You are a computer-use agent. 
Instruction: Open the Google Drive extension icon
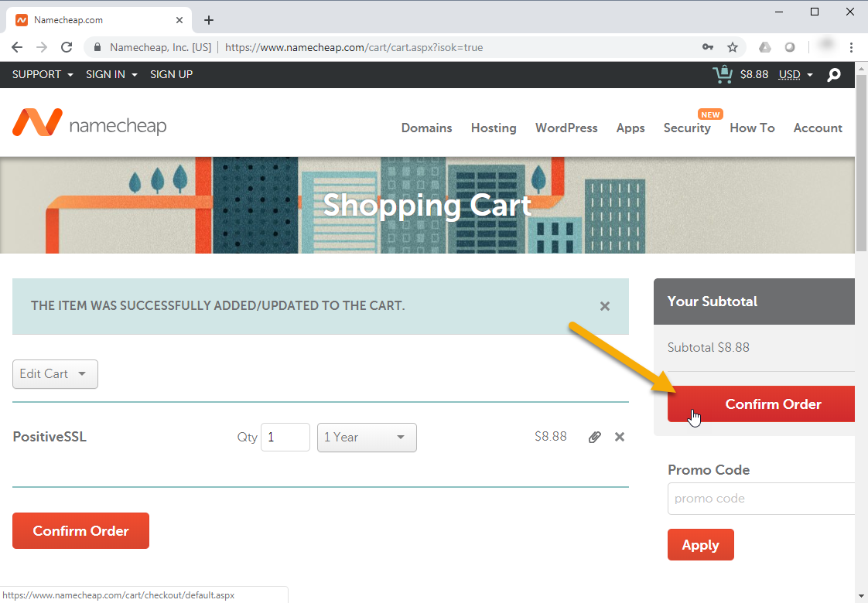765,48
